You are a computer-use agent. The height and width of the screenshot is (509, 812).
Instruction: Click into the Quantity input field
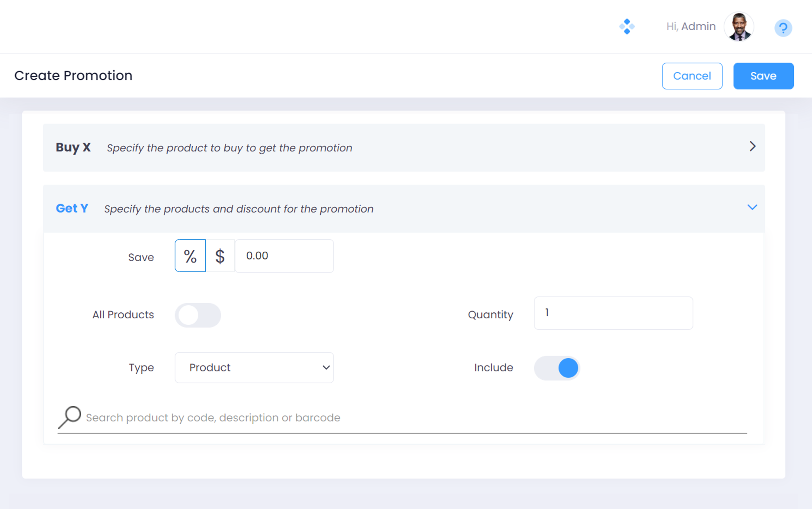[613, 313]
